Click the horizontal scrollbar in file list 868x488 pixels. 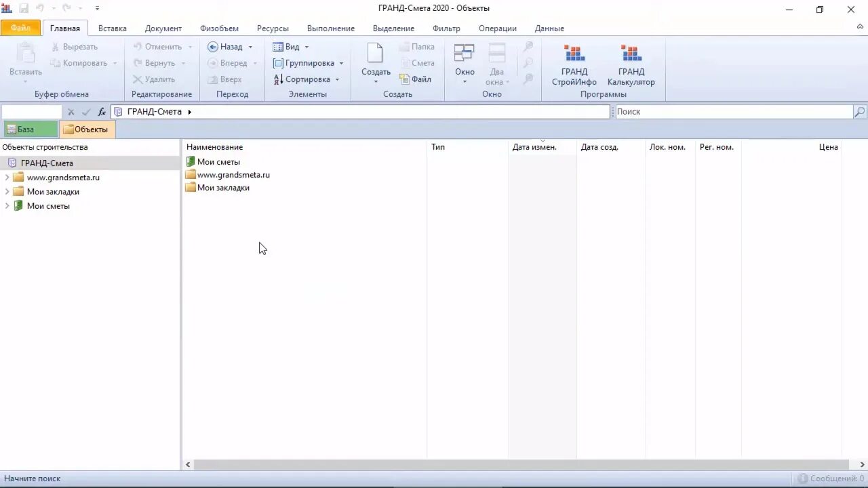521,465
